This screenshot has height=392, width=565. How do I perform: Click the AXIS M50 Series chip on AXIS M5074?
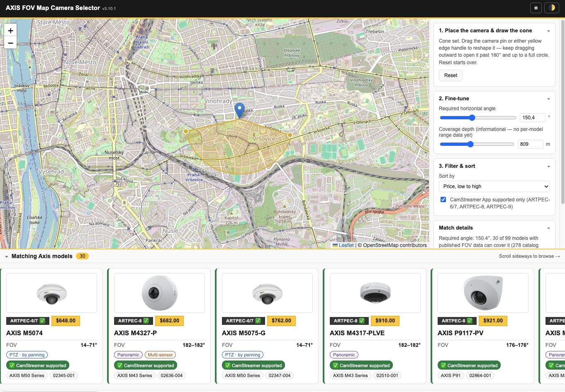(27, 375)
